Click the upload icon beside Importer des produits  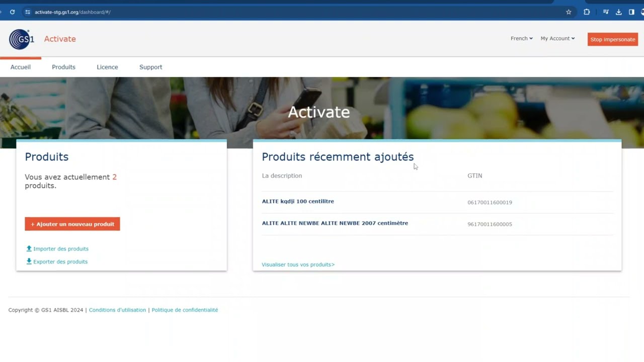[x=29, y=248]
